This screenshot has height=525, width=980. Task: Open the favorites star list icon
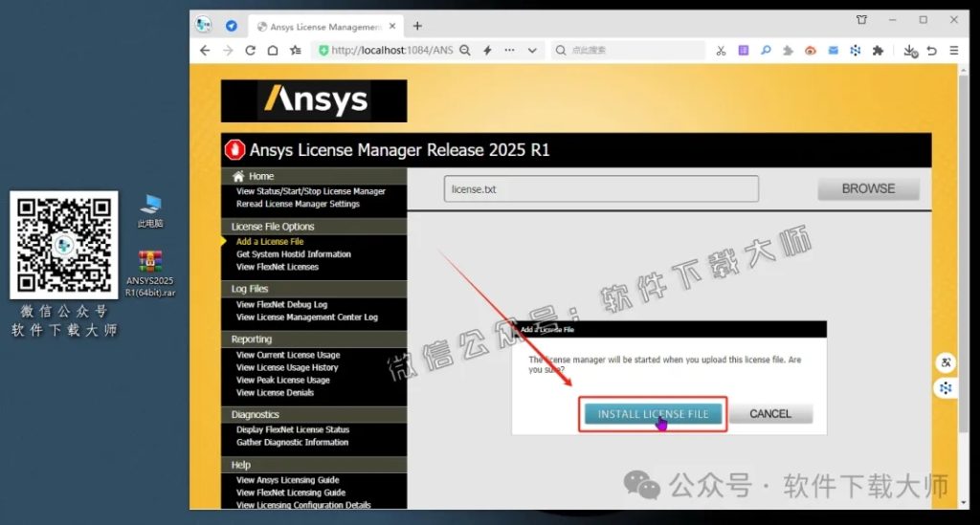click(x=296, y=51)
